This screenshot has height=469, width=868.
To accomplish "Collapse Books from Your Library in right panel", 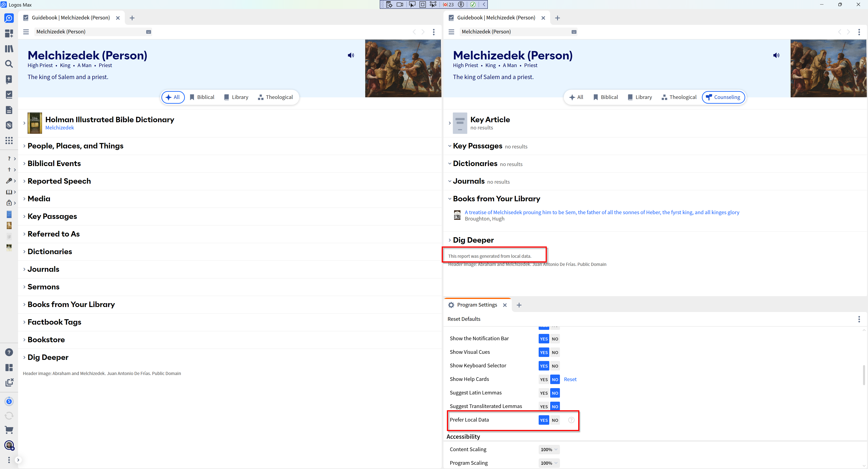I will click(x=450, y=199).
